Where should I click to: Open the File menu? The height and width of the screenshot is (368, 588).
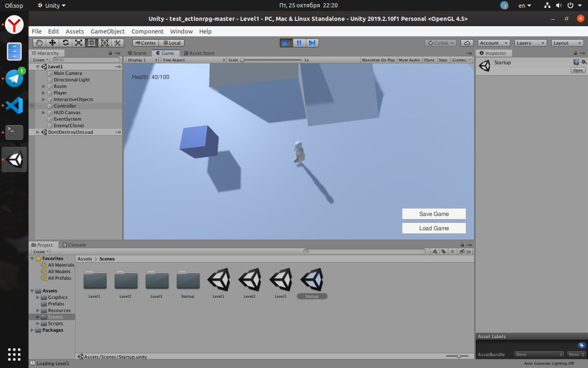coord(37,31)
